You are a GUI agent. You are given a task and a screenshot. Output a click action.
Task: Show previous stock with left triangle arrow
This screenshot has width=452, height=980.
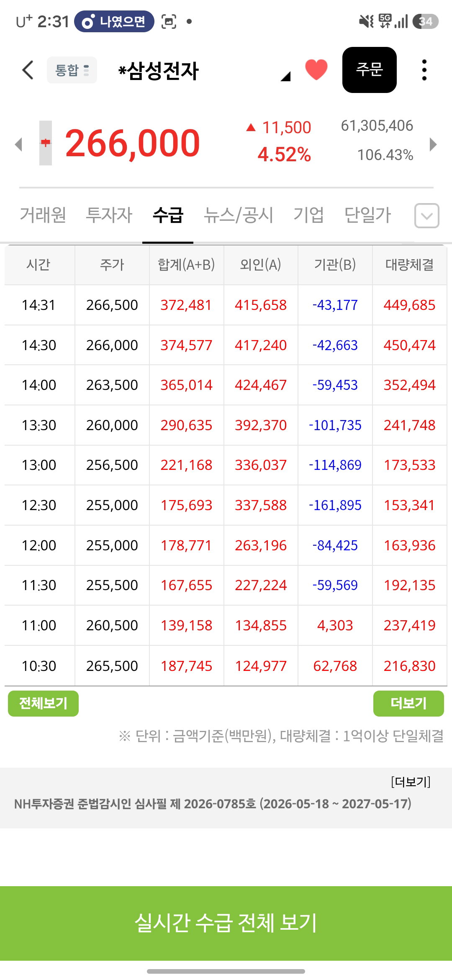point(18,144)
